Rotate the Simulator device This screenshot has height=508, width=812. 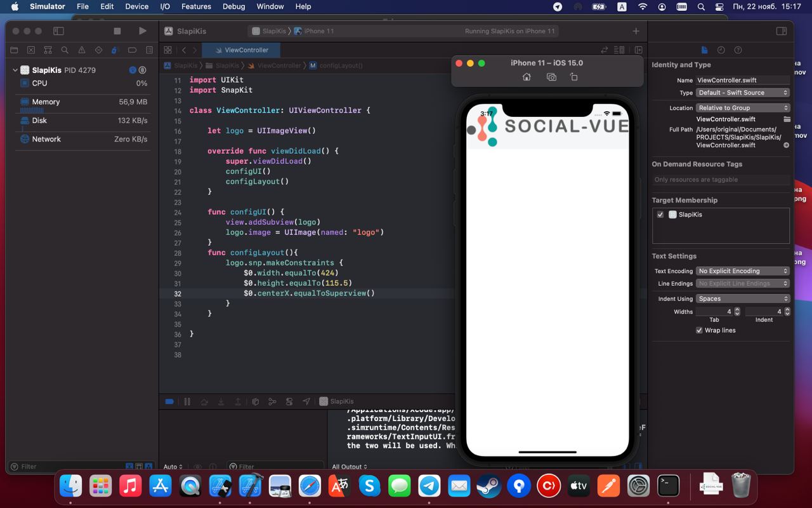pos(573,77)
